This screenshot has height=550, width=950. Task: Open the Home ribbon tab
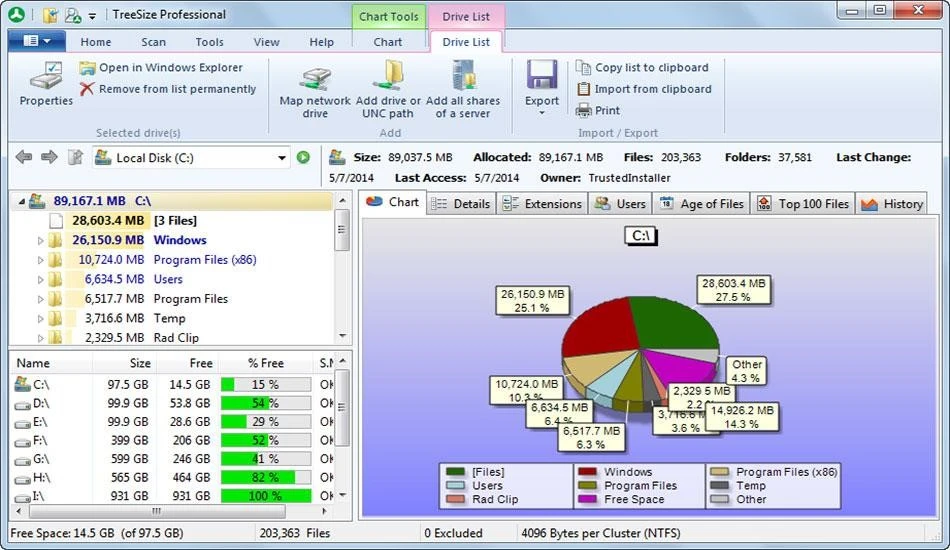pos(96,42)
